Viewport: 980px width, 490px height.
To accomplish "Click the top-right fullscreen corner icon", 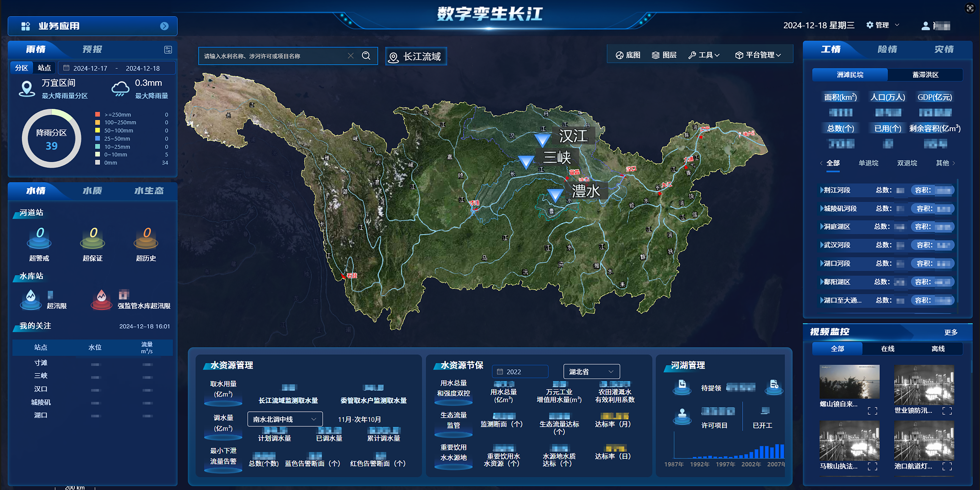I will pyautogui.click(x=970, y=8).
